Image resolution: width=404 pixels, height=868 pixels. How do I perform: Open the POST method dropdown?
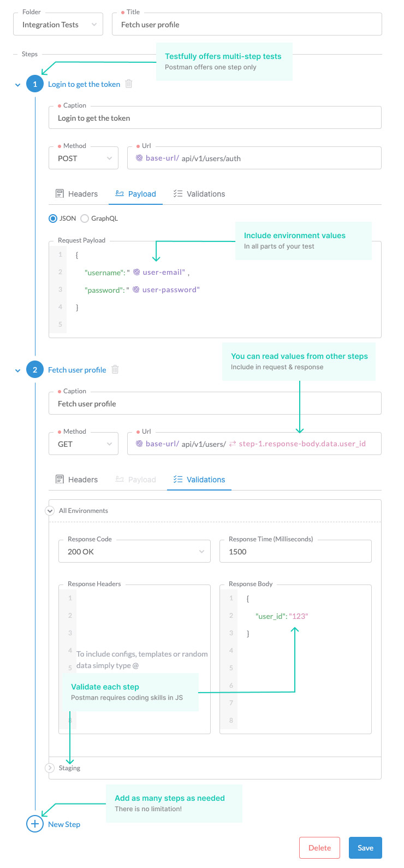pyautogui.click(x=84, y=158)
